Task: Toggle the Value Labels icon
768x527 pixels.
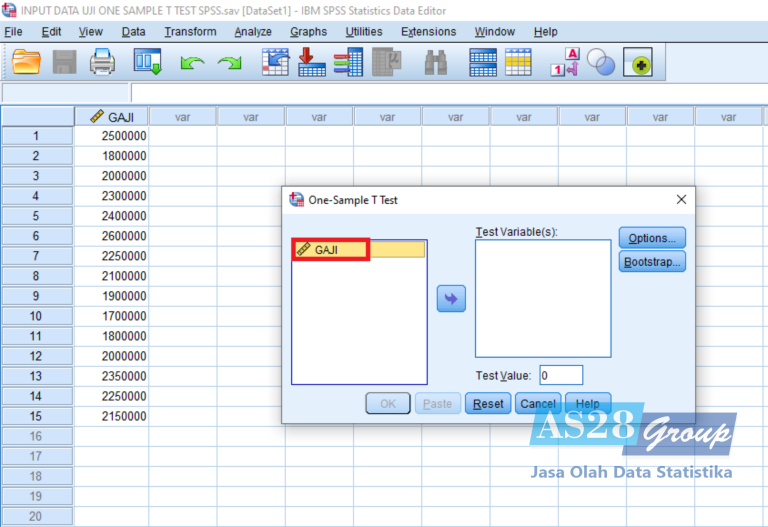Action: click(564, 64)
